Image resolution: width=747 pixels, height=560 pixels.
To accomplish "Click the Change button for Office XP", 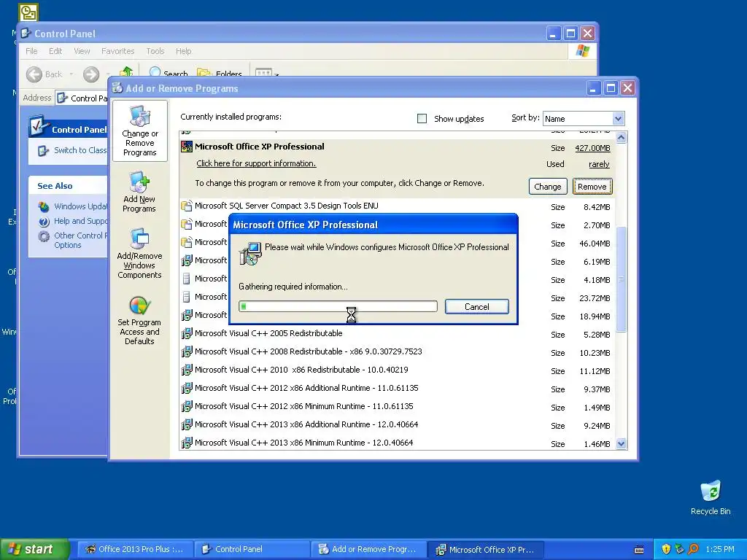I will pyautogui.click(x=548, y=187).
